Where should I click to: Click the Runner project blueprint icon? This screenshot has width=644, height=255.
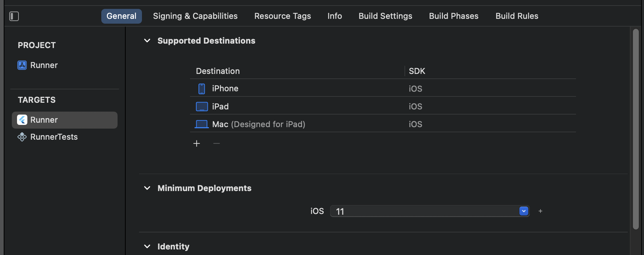point(22,65)
